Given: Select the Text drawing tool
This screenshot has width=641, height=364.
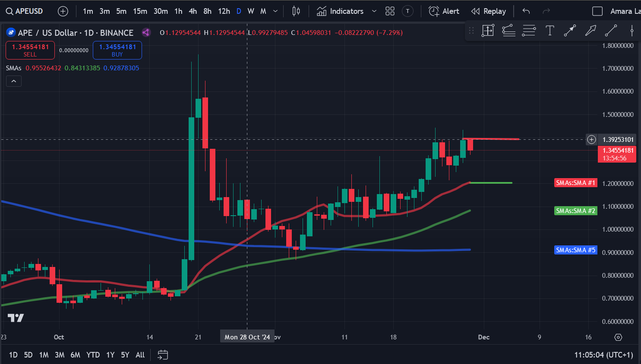Looking at the screenshot, I should tap(549, 30).
